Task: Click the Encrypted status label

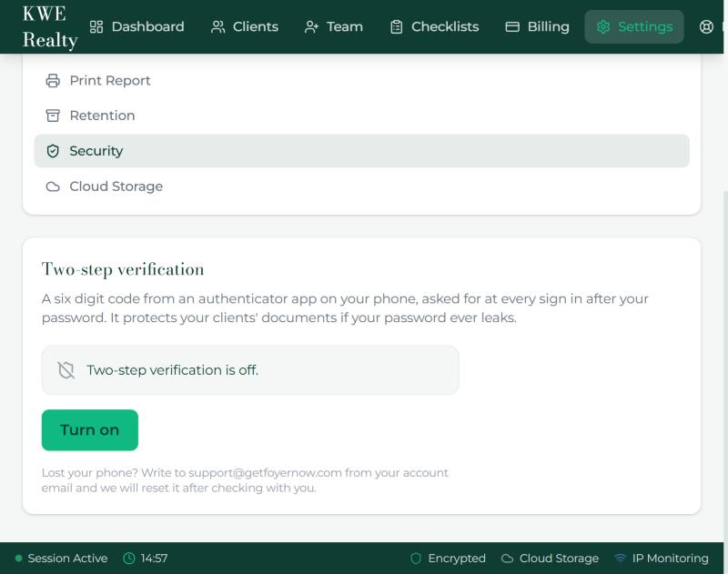Action: pyautogui.click(x=457, y=559)
